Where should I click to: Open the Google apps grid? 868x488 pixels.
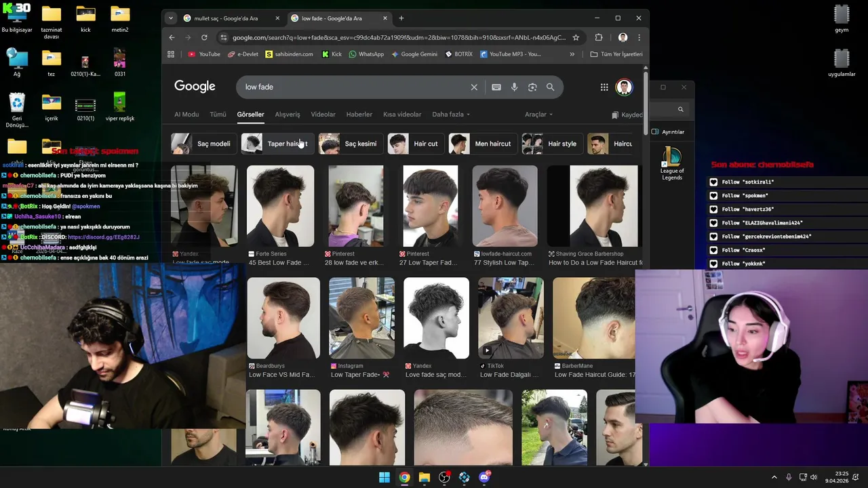(604, 87)
